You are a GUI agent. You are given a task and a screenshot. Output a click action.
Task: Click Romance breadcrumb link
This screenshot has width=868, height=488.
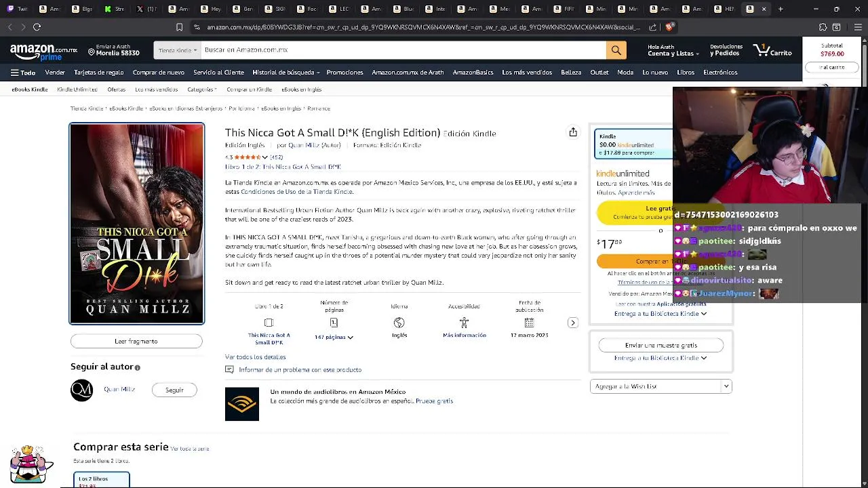[x=319, y=108]
